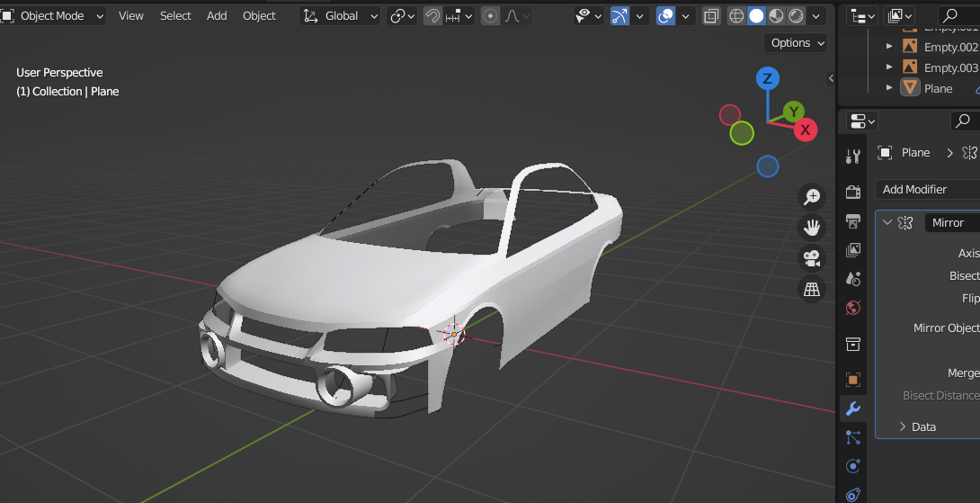The width and height of the screenshot is (980, 503).
Task: Open the Global transform orientation dropdown
Action: point(340,16)
